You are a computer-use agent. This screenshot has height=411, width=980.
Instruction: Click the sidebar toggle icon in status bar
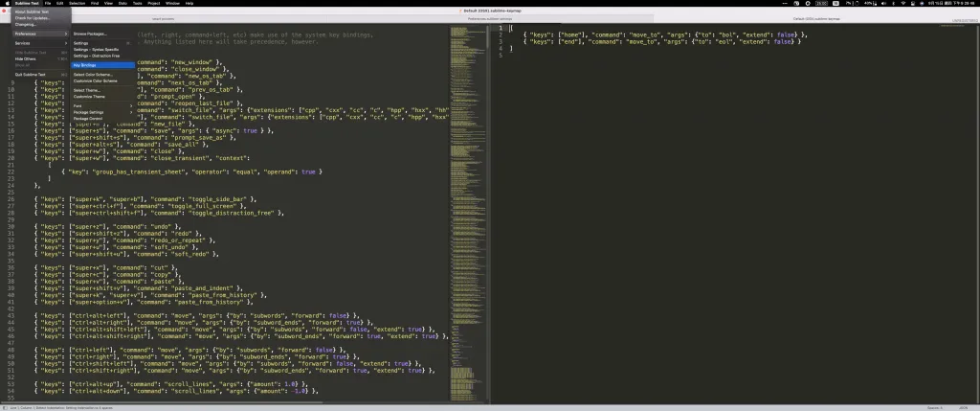5,407
